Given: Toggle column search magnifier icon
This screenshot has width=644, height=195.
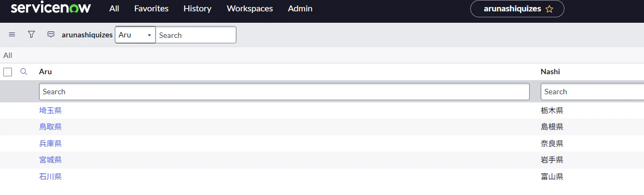Looking at the screenshot, I should (24, 71).
